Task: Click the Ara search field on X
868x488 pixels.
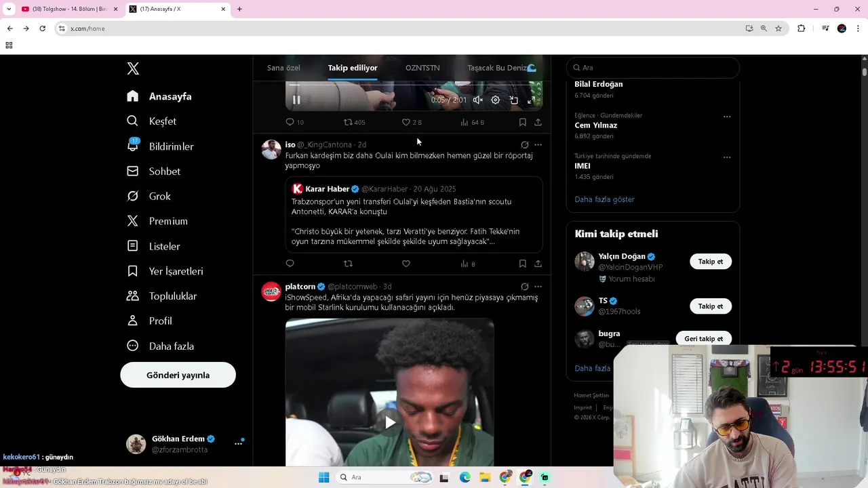Action: [653, 68]
